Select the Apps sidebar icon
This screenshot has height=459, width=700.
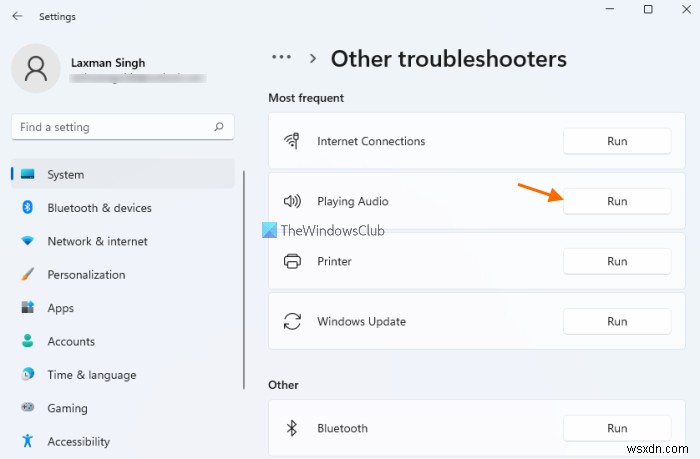[x=27, y=308]
